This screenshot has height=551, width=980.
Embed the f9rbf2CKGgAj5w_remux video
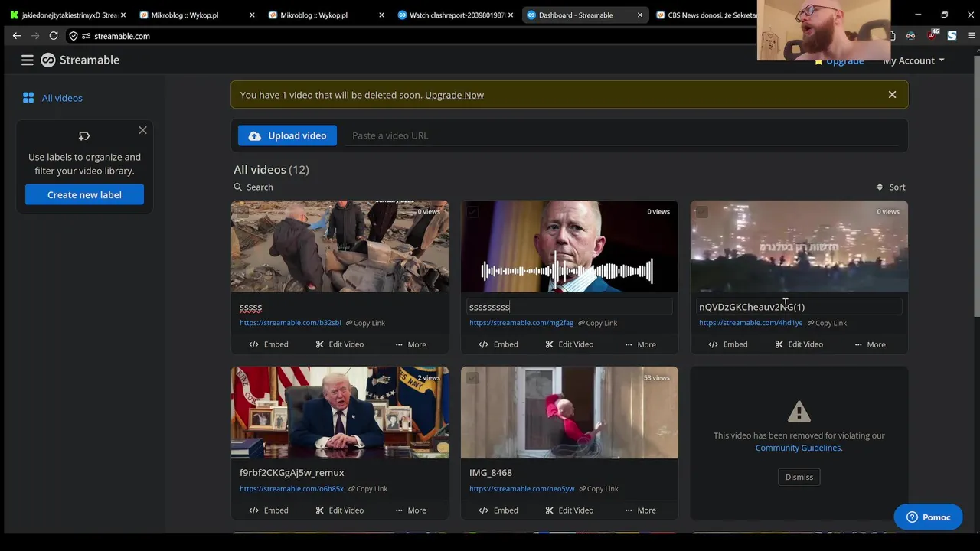click(269, 510)
